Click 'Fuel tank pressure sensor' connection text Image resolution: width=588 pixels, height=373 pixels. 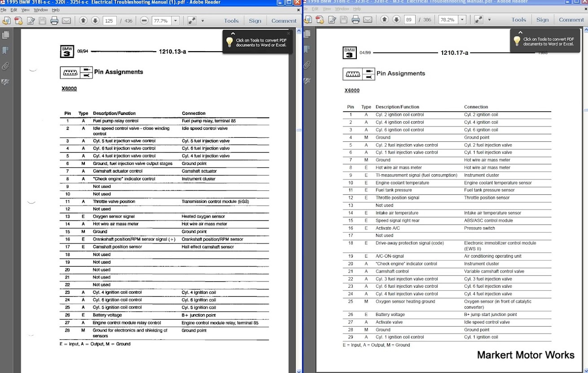(x=489, y=190)
